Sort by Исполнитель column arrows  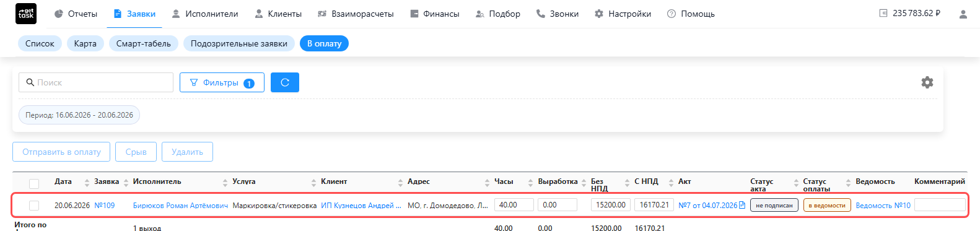pos(225,183)
